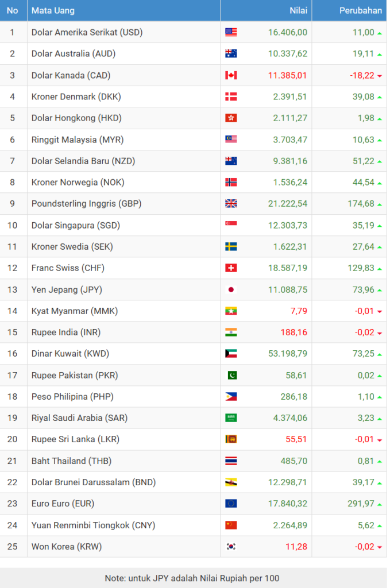Viewport: 390px width, 588px height.
Task: Click the Canada flag icon
Action: (x=231, y=75)
